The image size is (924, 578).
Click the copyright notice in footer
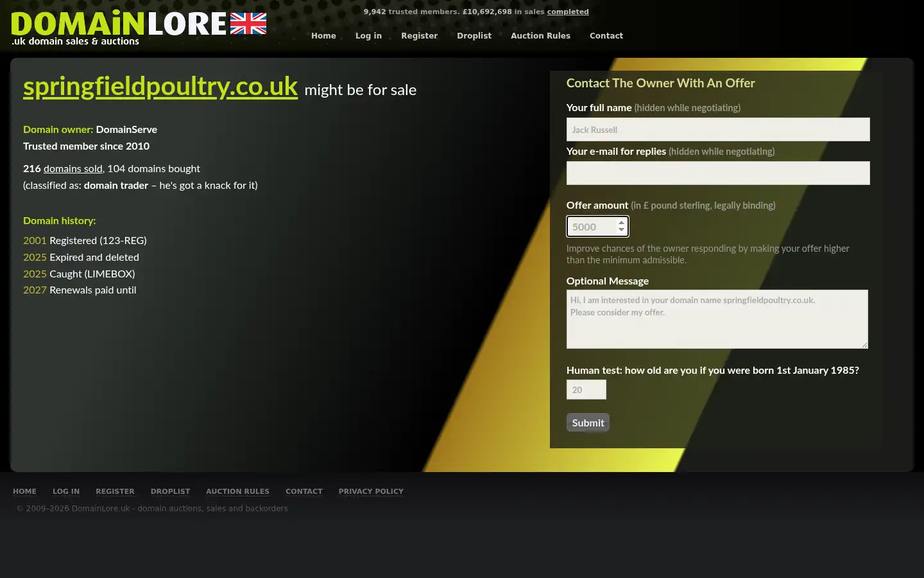(152, 508)
